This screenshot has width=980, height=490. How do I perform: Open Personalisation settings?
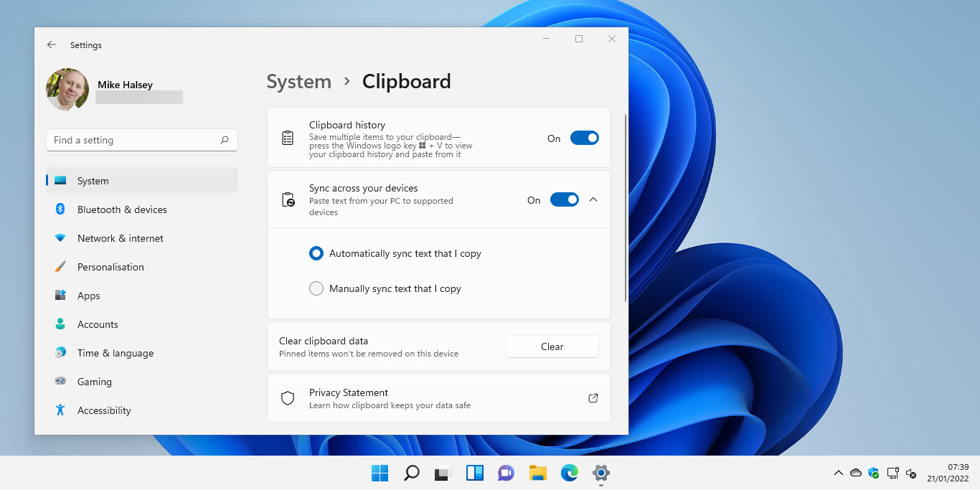click(110, 267)
